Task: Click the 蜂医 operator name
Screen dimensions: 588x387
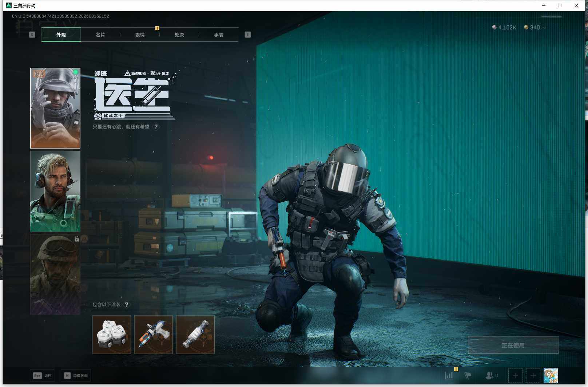Action: (101, 74)
